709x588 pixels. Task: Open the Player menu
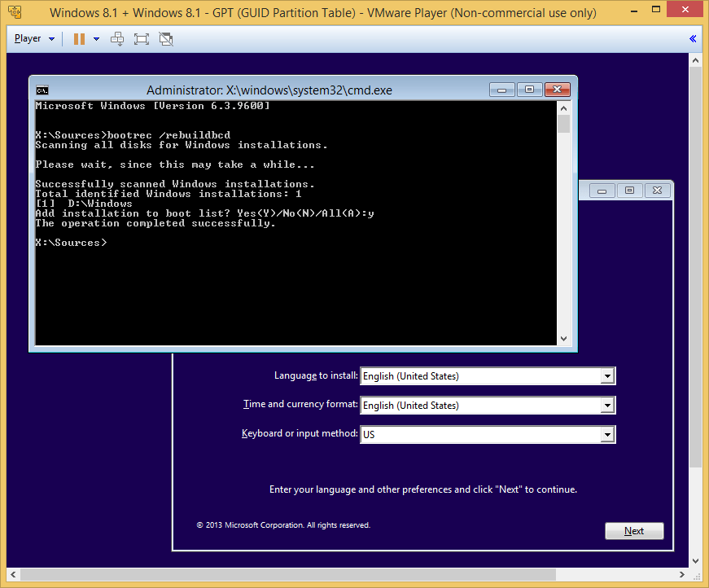click(33, 38)
